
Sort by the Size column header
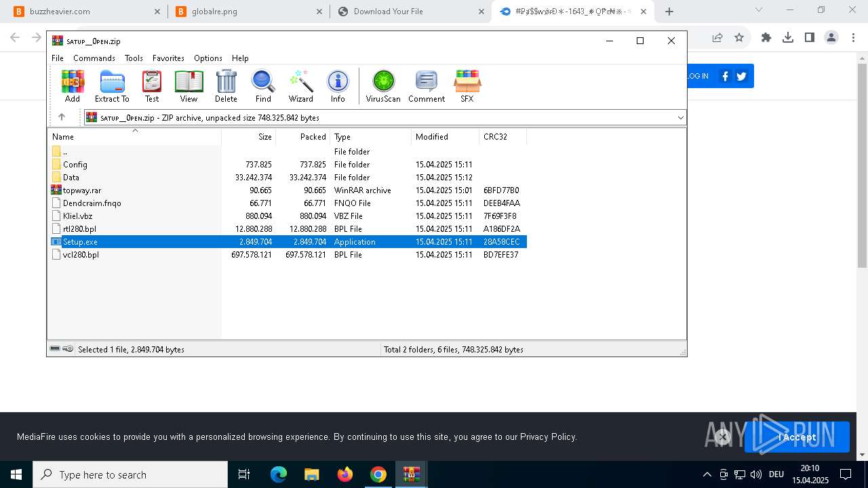[x=249, y=137]
